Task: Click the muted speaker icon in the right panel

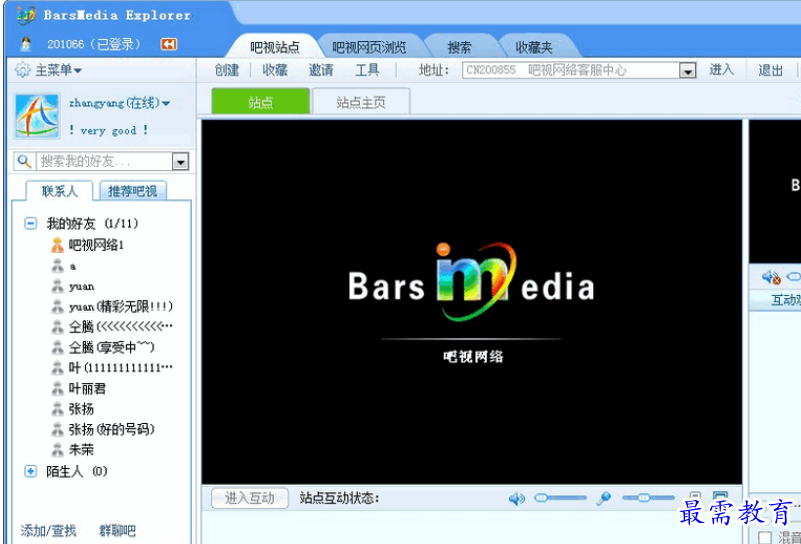Action: pyautogui.click(x=771, y=277)
